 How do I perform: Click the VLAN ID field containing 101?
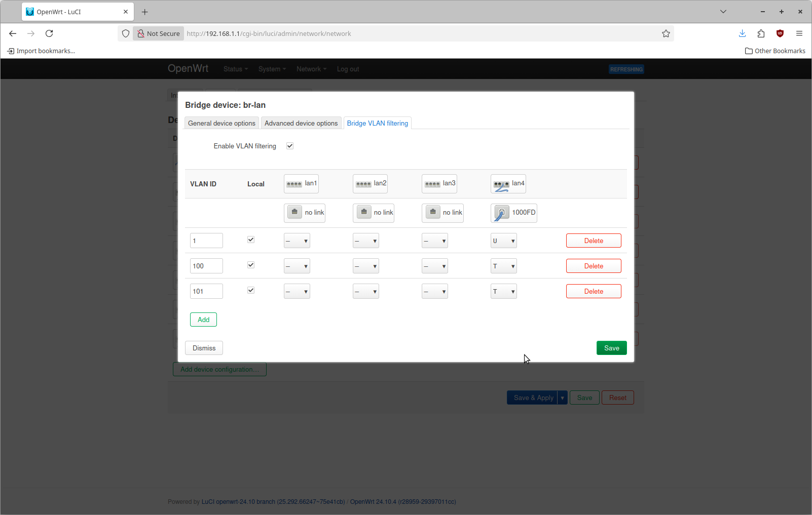206,292
